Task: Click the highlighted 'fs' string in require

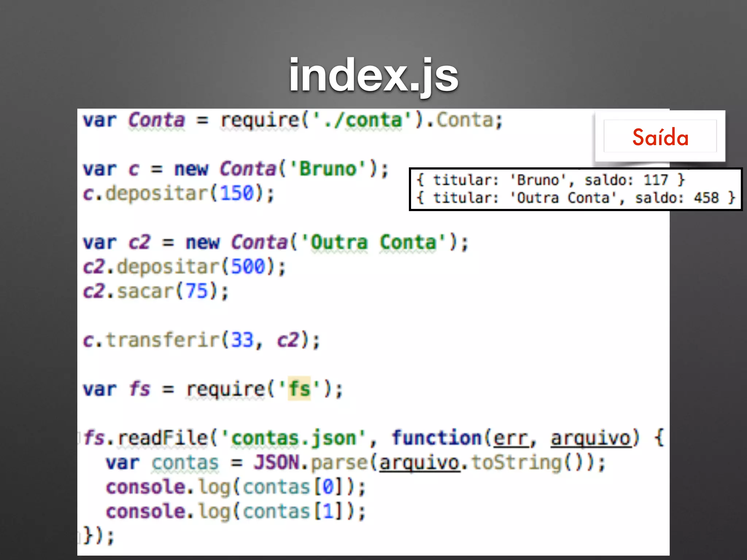Action: [x=299, y=389]
